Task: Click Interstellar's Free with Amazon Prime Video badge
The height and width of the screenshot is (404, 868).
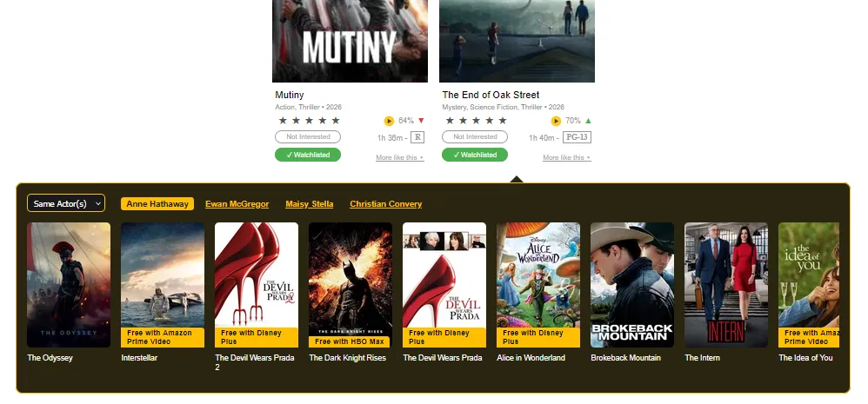Action: click(x=163, y=337)
